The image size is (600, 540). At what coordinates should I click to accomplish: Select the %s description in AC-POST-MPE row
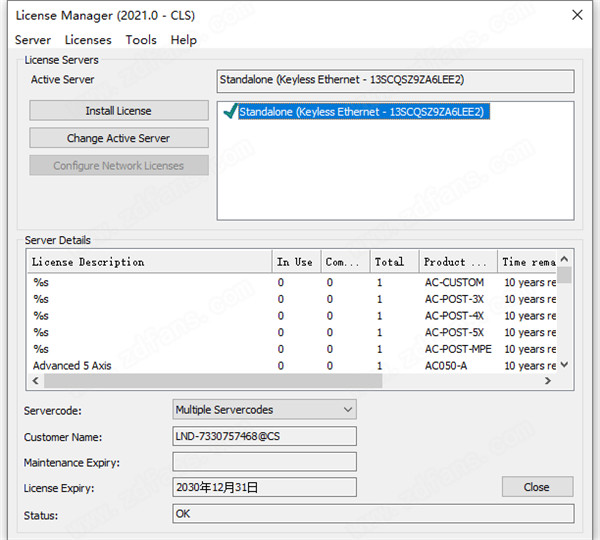point(41,349)
